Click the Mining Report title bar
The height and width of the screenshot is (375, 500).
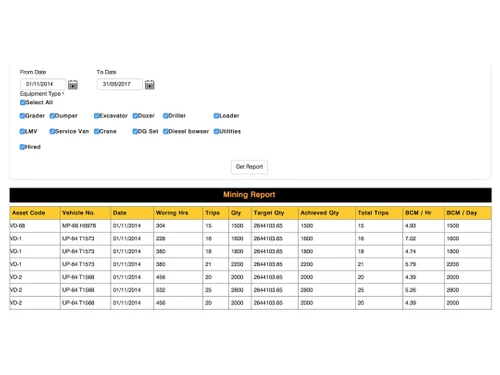[x=250, y=195]
